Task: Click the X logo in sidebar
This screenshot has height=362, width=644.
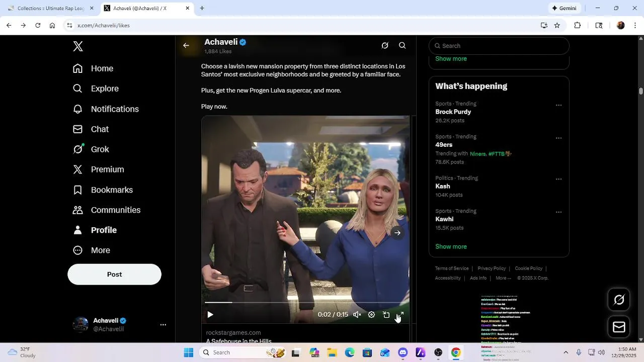Action: pos(78,46)
